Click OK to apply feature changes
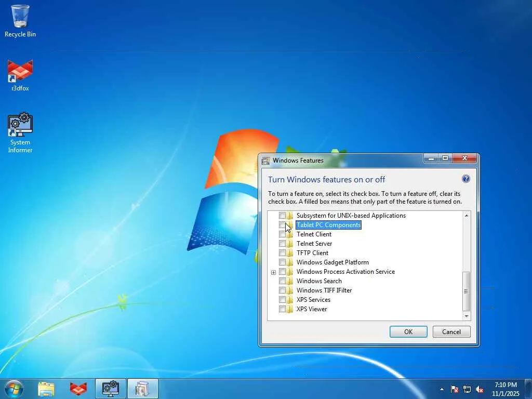Viewport: 532px width, 399px height. coord(408,332)
